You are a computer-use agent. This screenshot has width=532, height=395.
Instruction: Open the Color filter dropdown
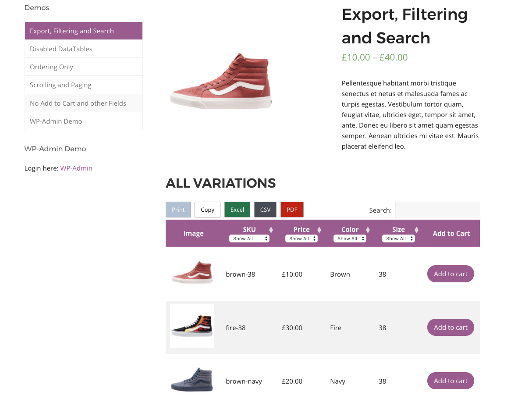click(x=350, y=238)
